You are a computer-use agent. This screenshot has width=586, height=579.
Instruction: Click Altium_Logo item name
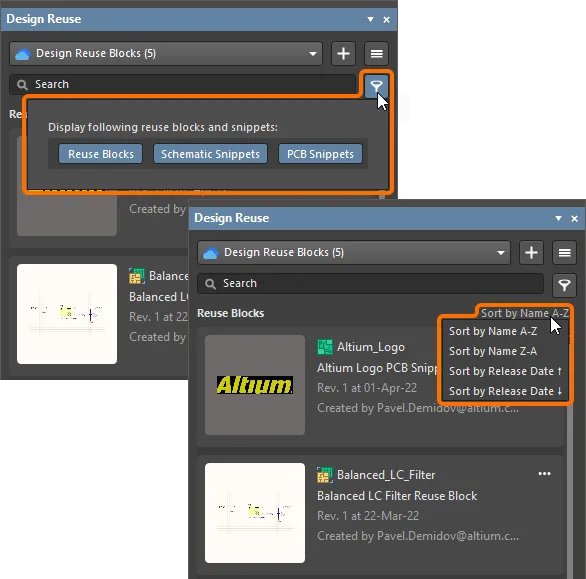point(371,347)
